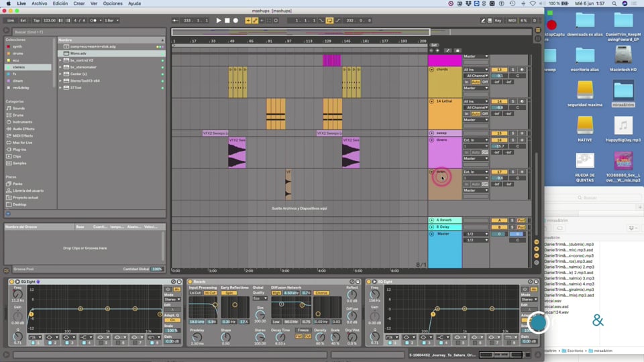
Task: Open the Reverb Quality Eco dropdown
Action: click(x=260, y=298)
